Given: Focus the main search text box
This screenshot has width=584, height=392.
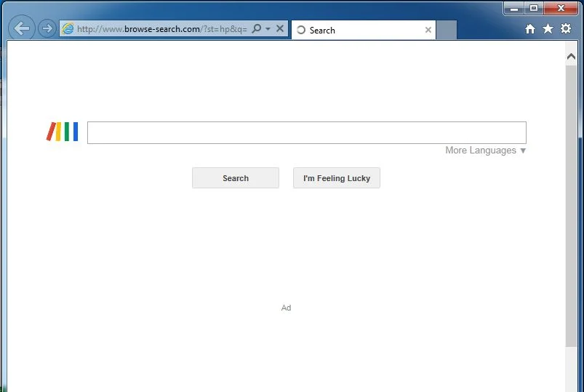Looking at the screenshot, I should [x=306, y=132].
